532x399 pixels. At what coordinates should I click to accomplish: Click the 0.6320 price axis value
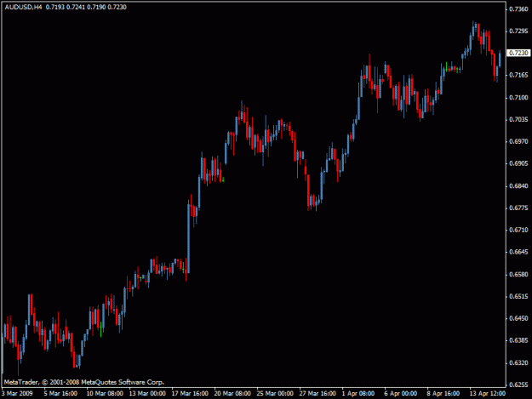click(518, 363)
